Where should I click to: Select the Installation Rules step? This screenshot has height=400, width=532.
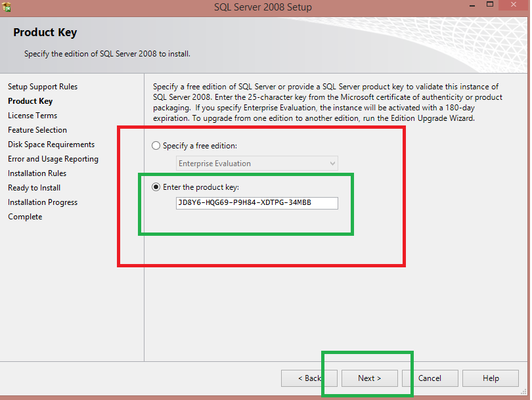[x=37, y=173]
